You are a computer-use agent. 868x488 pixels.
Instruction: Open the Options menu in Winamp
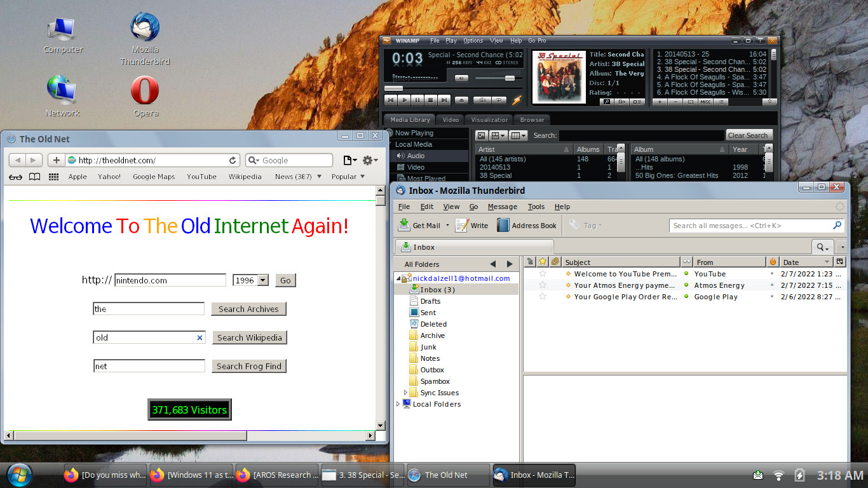tap(473, 40)
